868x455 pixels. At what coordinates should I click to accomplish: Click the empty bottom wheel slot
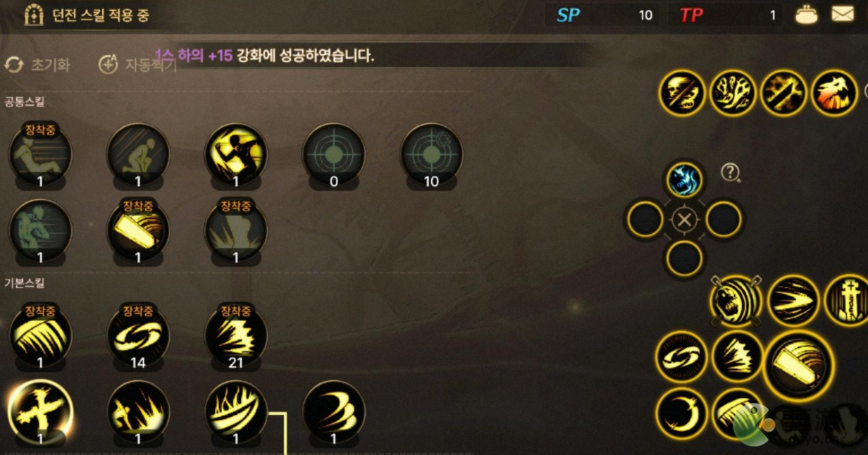(684, 259)
